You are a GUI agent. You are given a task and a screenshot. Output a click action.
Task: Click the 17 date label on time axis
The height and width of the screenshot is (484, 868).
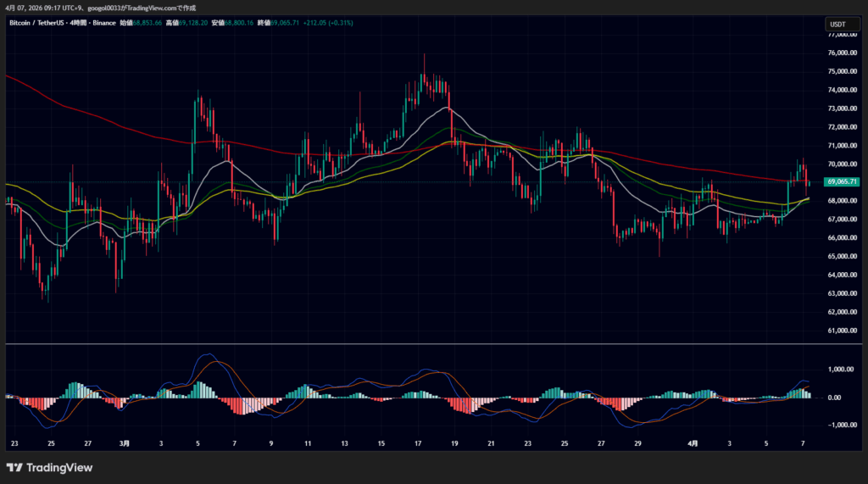tap(418, 443)
